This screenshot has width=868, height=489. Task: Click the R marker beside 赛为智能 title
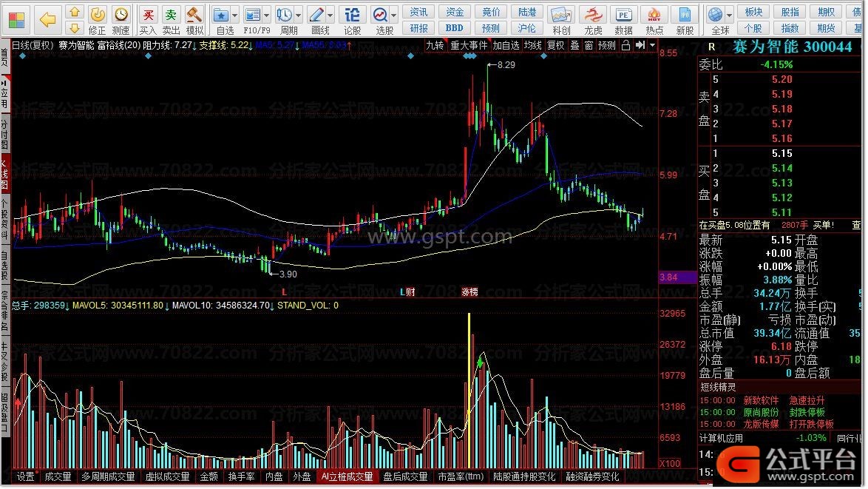[x=711, y=47]
